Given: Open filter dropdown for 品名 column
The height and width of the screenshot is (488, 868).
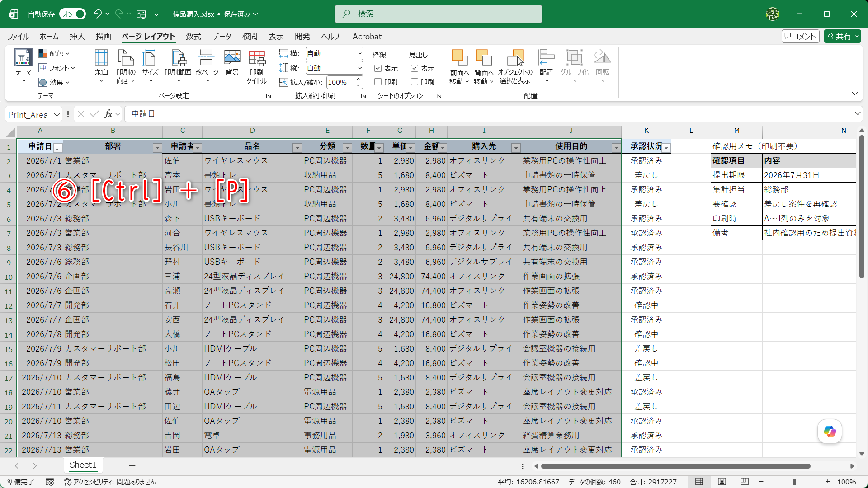Looking at the screenshot, I should [297, 148].
